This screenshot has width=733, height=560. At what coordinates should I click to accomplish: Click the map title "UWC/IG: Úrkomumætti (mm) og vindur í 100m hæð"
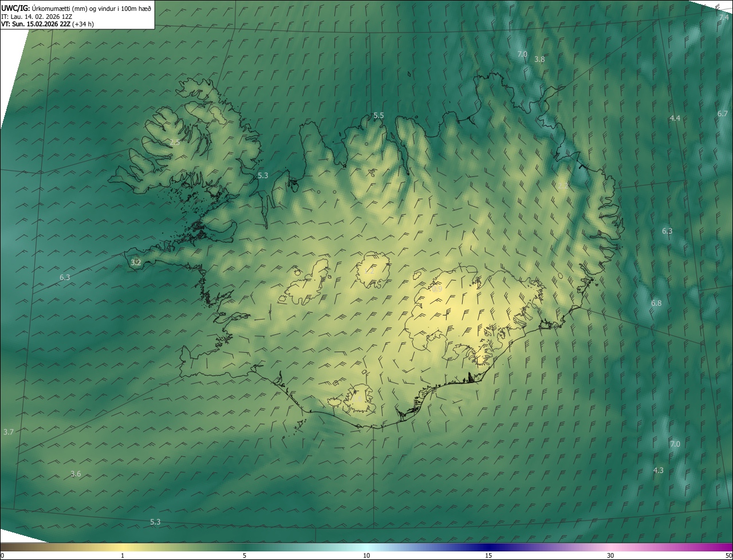[76, 8]
